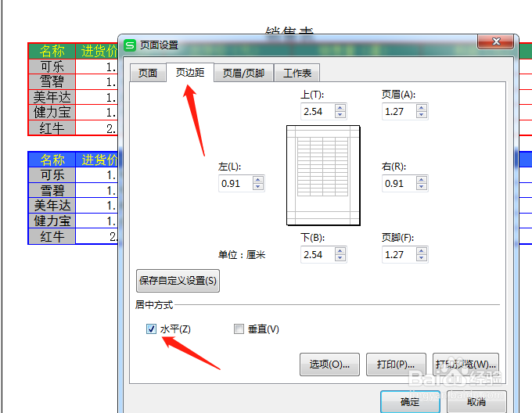The height and width of the screenshot is (413, 532).
Task: Enable the 垂直(V) centering checkbox
Action: (x=239, y=329)
